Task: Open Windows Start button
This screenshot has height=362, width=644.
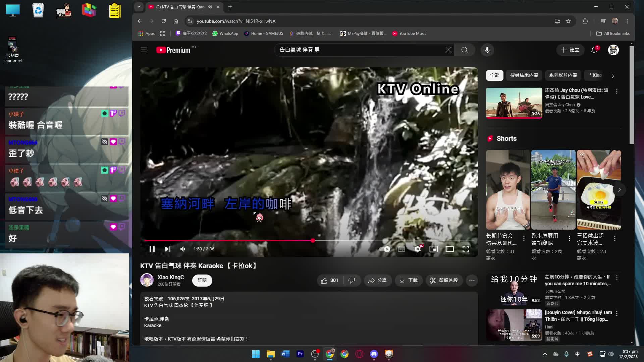Action: click(256, 354)
